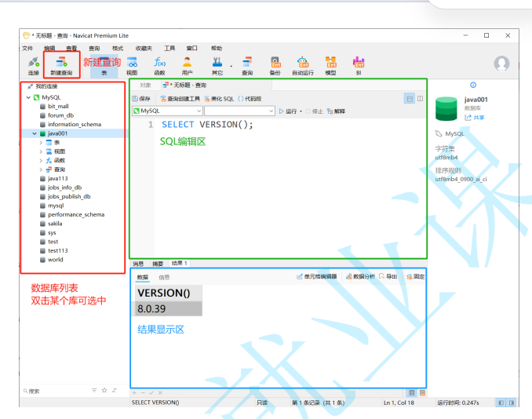532x419 pixels.
Task: Expand the Tables node under java001
Action: pyautogui.click(x=41, y=143)
